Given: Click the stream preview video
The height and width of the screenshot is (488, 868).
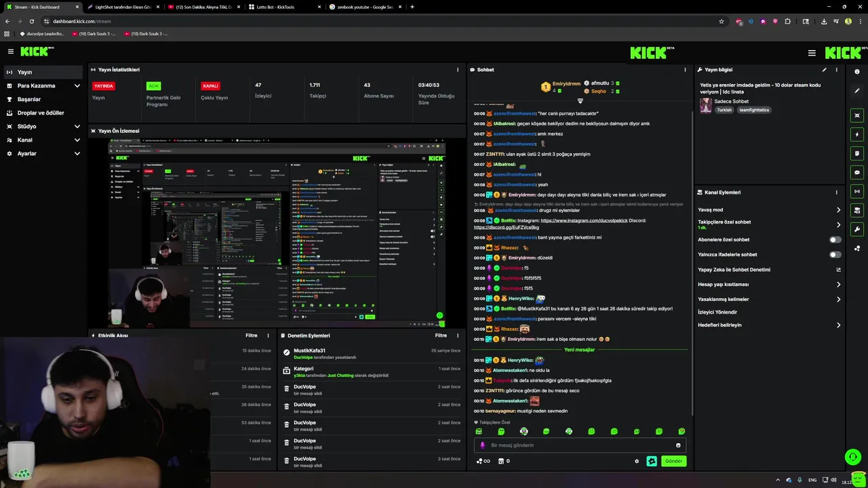Looking at the screenshot, I should [277, 233].
